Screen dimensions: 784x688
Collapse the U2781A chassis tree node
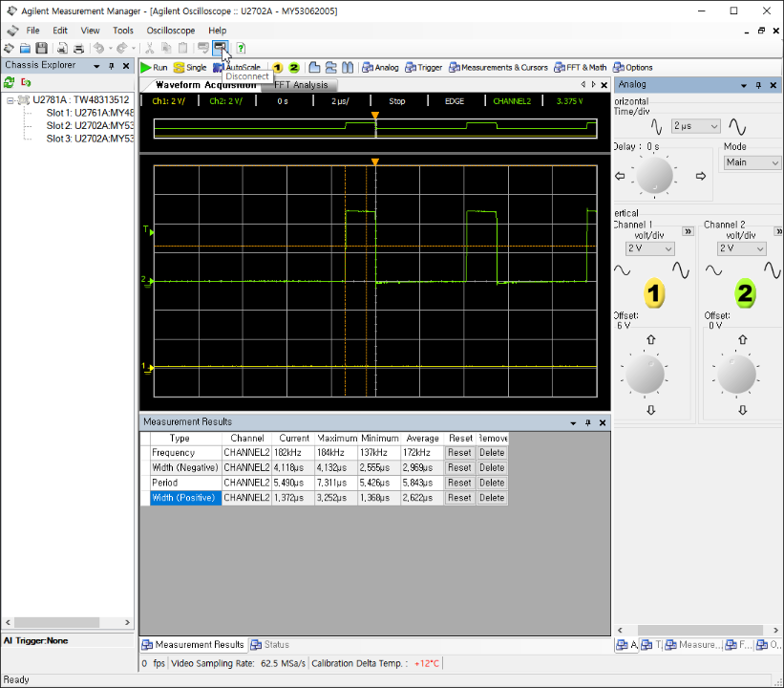tap(10, 100)
